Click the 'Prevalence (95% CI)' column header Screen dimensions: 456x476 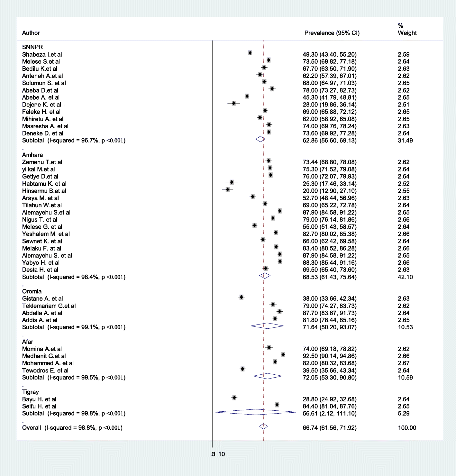coord(332,33)
